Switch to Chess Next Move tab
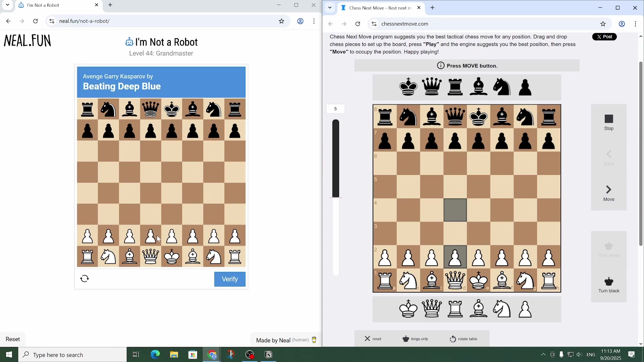 [x=381, y=8]
